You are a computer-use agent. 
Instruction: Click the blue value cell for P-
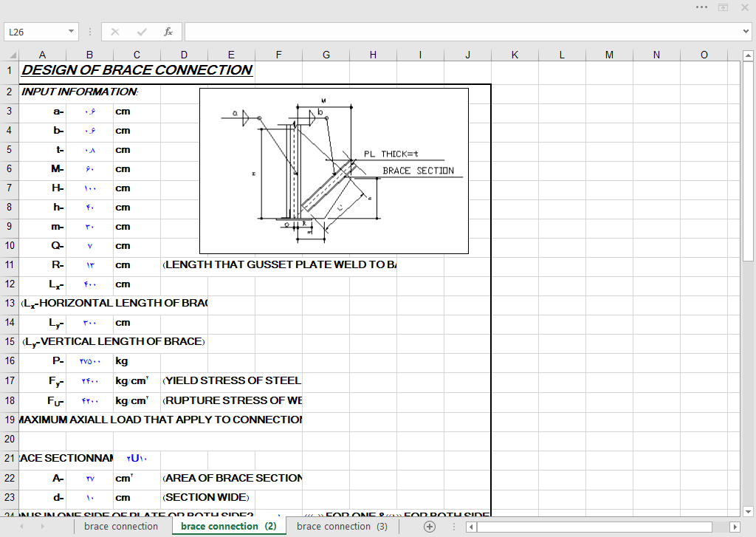89,361
